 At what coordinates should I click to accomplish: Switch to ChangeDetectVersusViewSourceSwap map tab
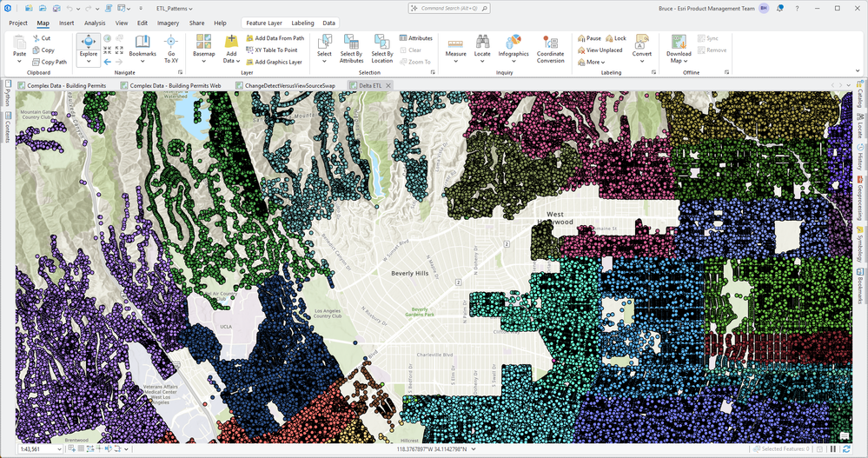(284, 85)
